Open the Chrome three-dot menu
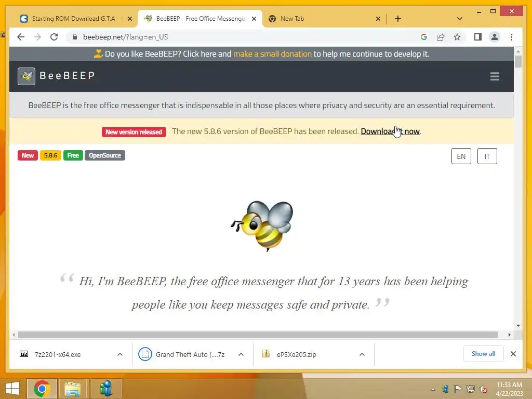 click(x=511, y=37)
